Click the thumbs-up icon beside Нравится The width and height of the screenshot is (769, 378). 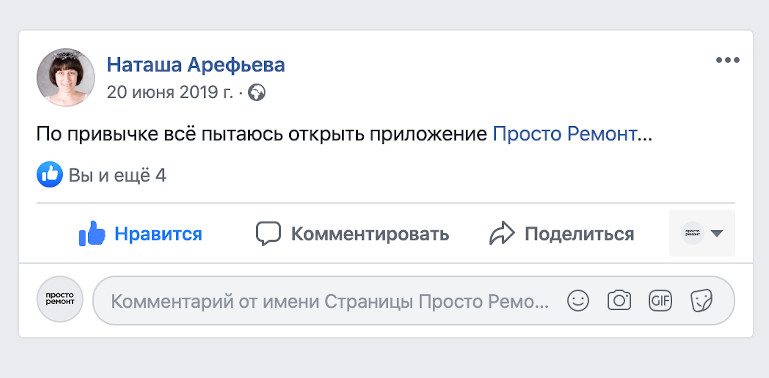[x=92, y=233]
